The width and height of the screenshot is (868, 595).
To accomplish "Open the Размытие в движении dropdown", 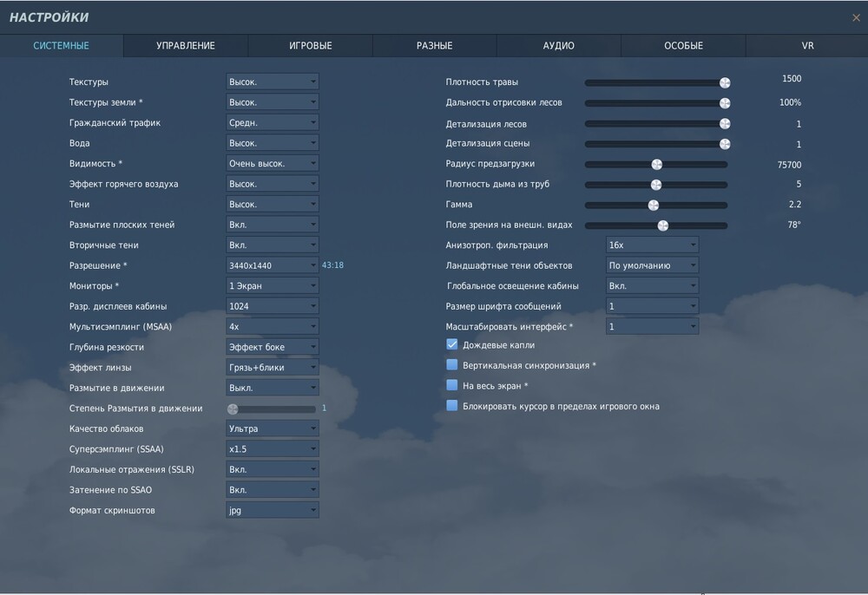I will (x=273, y=389).
